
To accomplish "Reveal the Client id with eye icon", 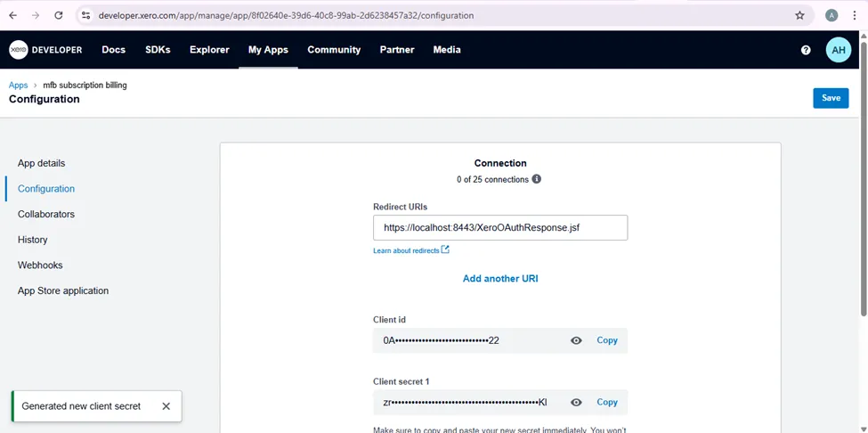I will pos(576,340).
